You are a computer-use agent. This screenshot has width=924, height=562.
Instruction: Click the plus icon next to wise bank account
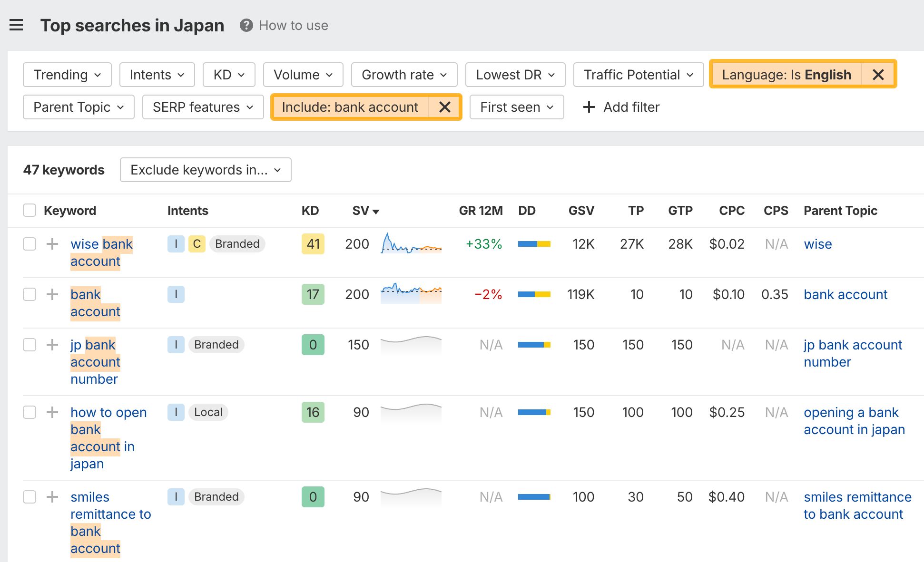(52, 244)
